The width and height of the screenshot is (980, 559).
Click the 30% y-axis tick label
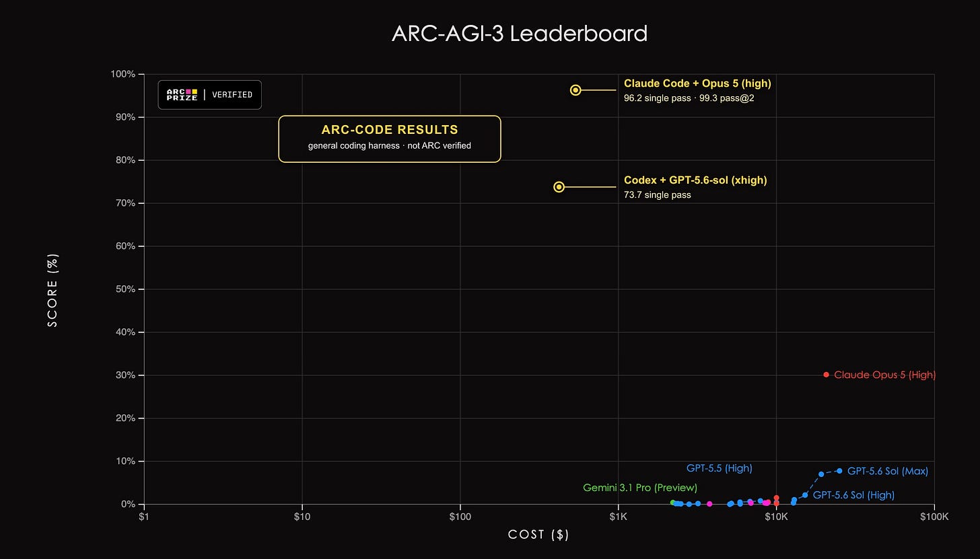125,375
